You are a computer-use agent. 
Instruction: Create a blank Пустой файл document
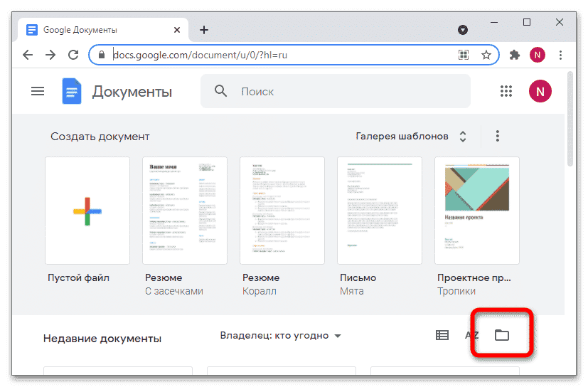click(87, 211)
